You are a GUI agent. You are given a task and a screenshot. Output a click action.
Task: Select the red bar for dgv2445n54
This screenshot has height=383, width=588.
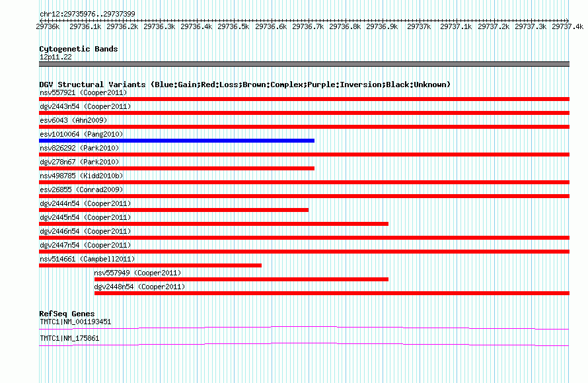pyautogui.click(x=214, y=224)
